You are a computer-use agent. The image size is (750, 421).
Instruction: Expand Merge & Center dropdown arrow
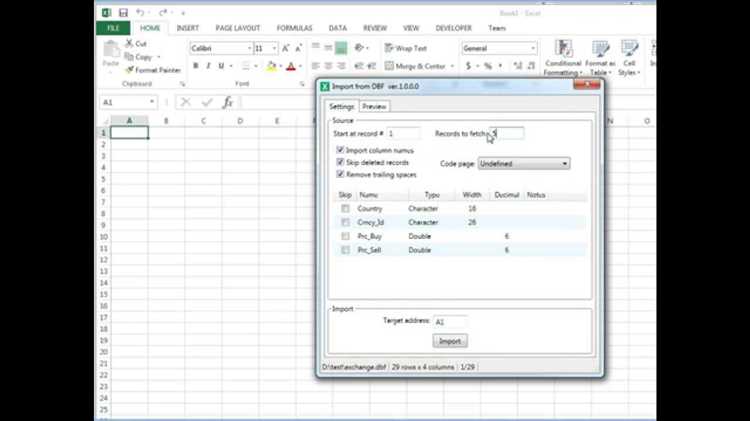(x=452, y=66)
